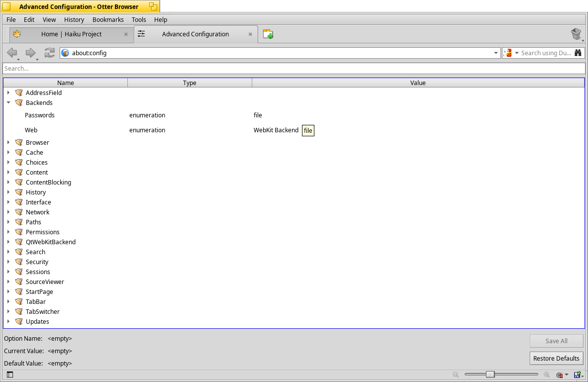The width and height of the screenshot is (588, 382).
Task: Open the address bar history dropdown arrow
Action: (x=496, y=53)
